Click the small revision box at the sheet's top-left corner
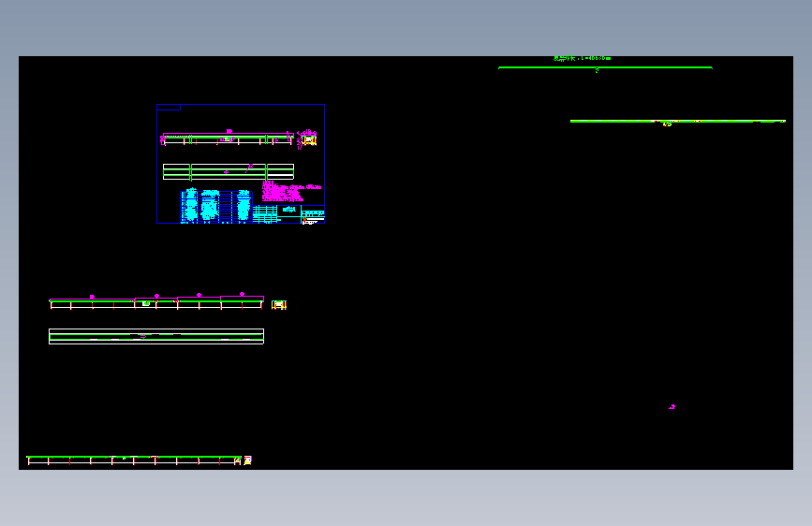 click(x=169, y=108)
